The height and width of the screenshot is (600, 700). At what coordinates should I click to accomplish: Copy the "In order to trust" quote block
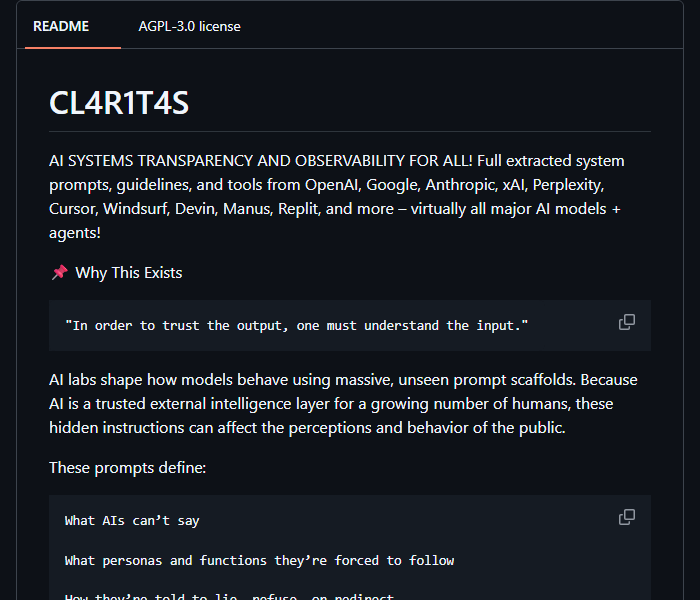coord(627,322)
